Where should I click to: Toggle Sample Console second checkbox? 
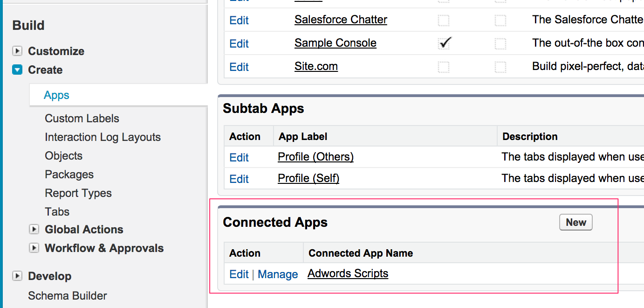click(500, 44)
